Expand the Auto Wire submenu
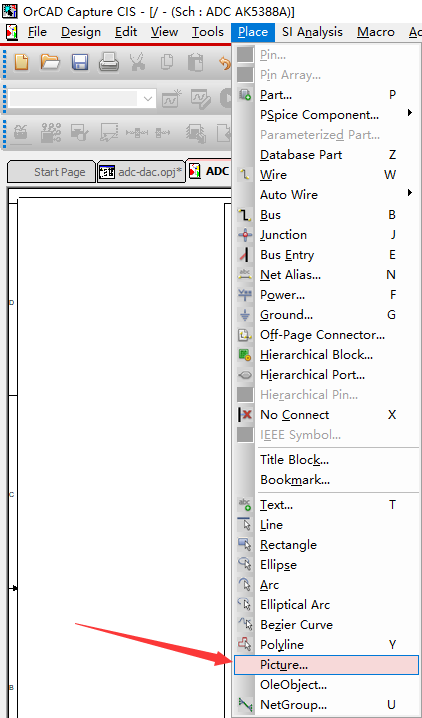Image resolution: width=422 pixels, height=718 pixels. 326,195
